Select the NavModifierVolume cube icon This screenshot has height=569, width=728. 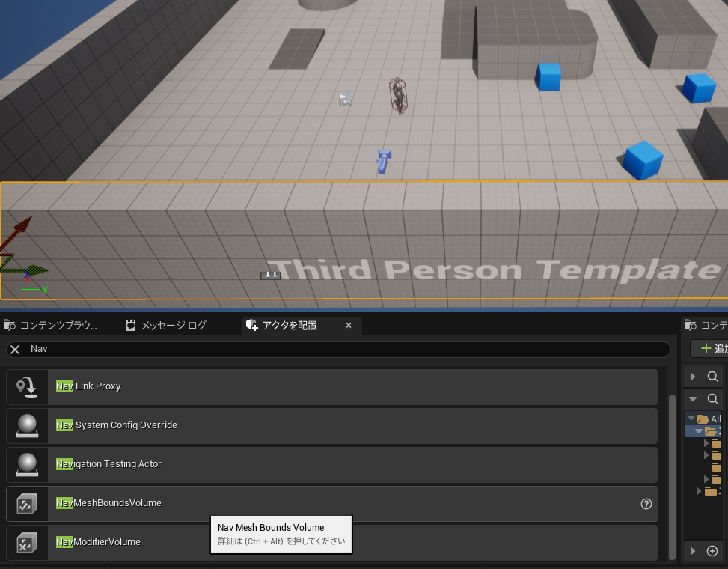coord(27,543)
